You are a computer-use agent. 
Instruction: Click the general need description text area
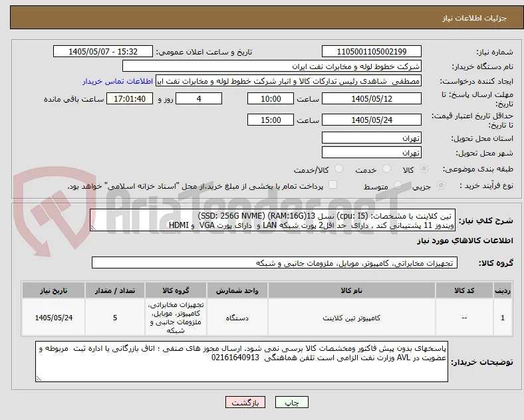[x=273, y=221]
